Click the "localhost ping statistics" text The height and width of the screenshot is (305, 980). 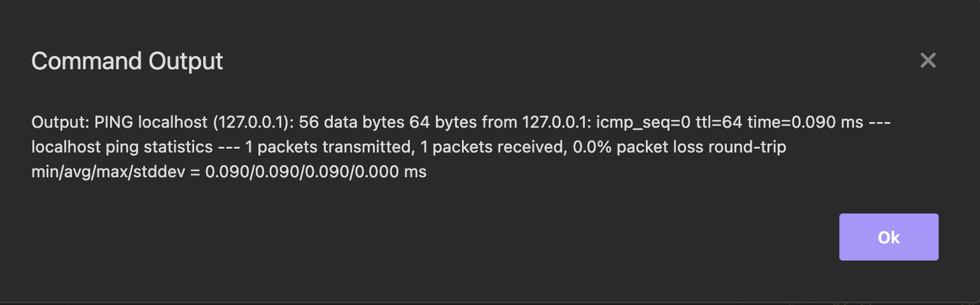(122, 147)
